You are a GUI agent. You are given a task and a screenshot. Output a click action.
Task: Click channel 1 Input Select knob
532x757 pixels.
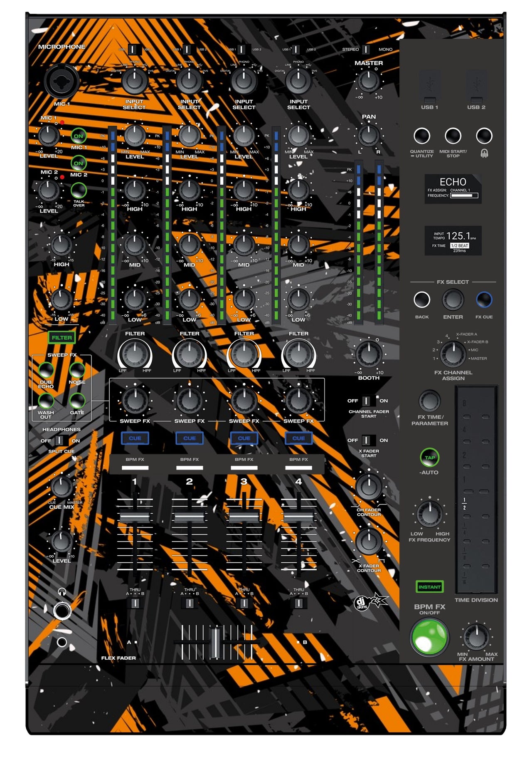coord(134,81)
